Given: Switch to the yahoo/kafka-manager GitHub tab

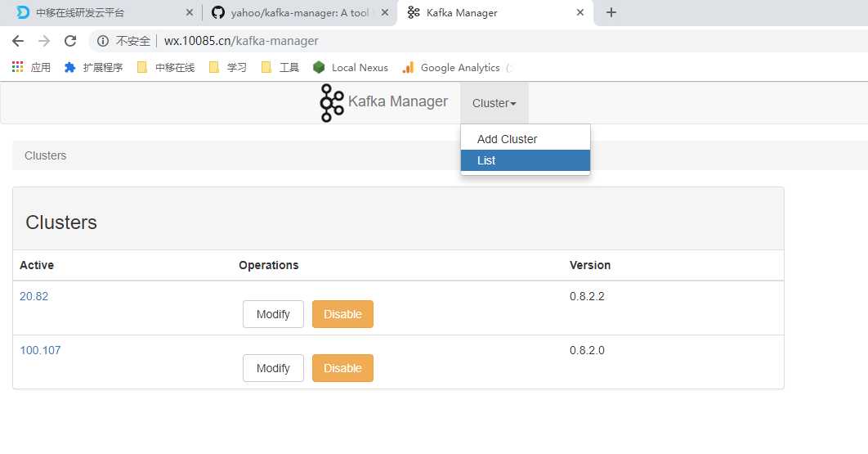Looking at the screenshot, I should 299,12.
